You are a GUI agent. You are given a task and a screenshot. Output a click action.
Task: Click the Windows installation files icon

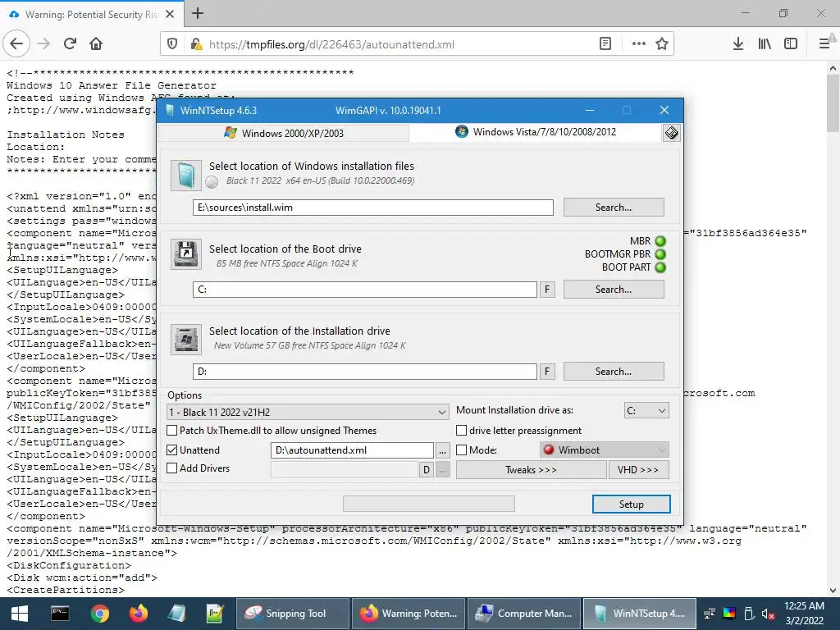pos(186,176)
